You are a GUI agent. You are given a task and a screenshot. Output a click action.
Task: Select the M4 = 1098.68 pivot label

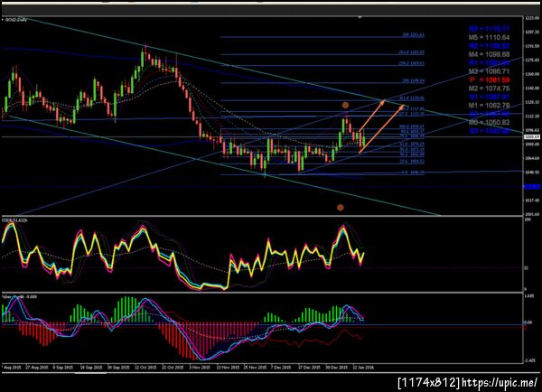489,54
